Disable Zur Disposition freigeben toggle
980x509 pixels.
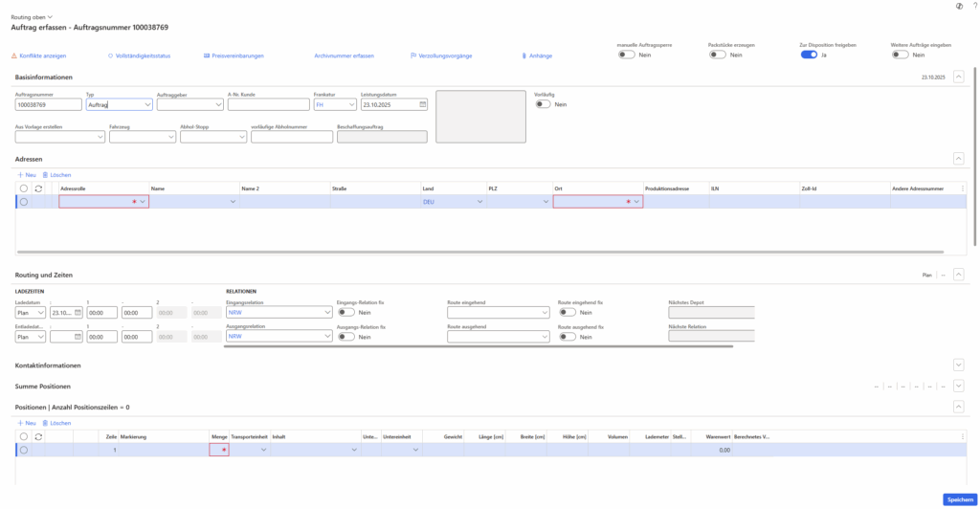point(809,55)
